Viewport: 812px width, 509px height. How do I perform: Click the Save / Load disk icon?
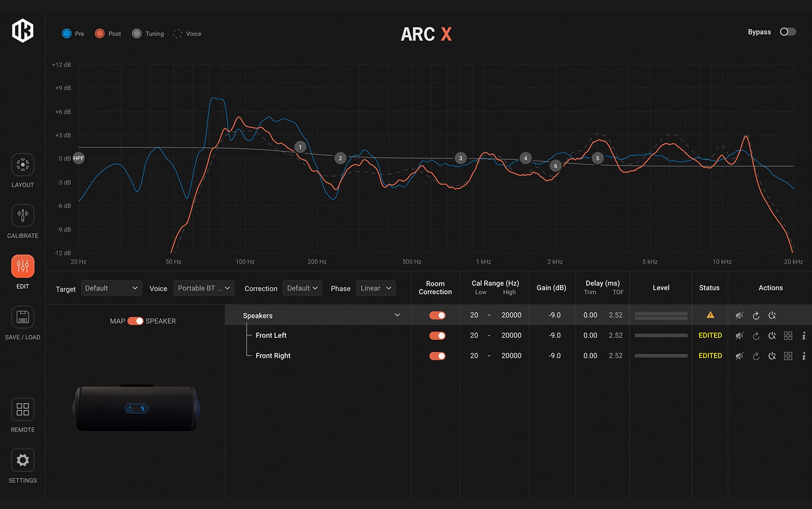tap(22, 317)
